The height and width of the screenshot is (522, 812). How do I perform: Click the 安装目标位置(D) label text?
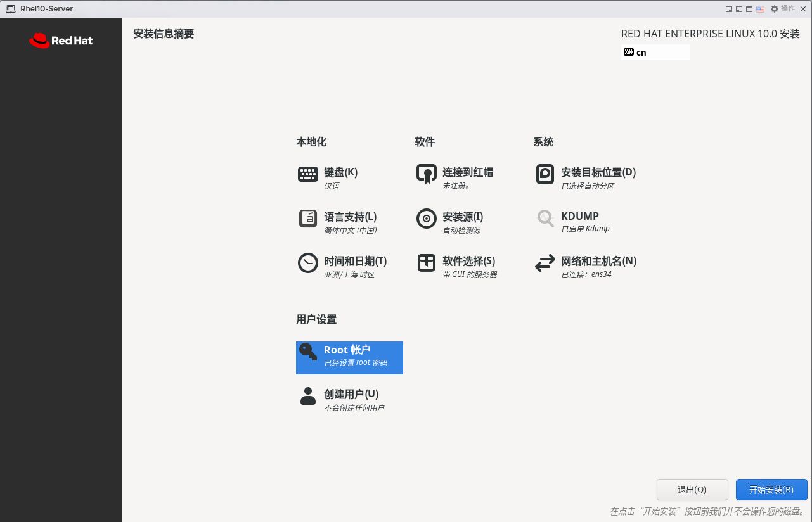click(598, 172)
